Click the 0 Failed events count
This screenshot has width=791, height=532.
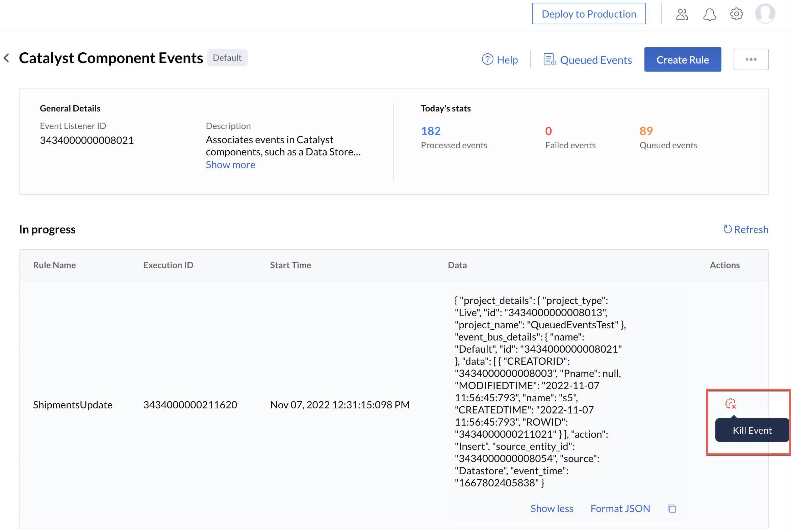pos(548,131)
